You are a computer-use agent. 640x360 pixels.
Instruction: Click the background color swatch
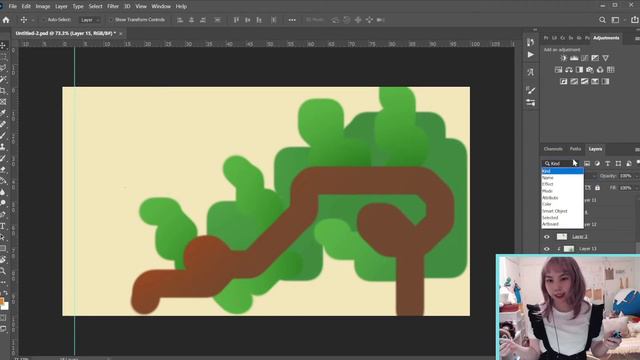(5, 306)
